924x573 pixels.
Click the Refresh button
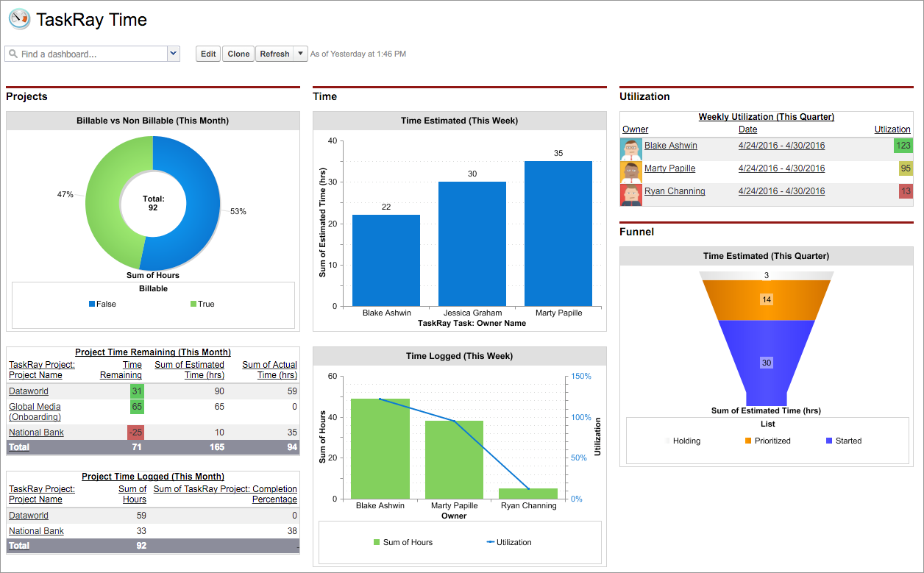click(274, 54)
